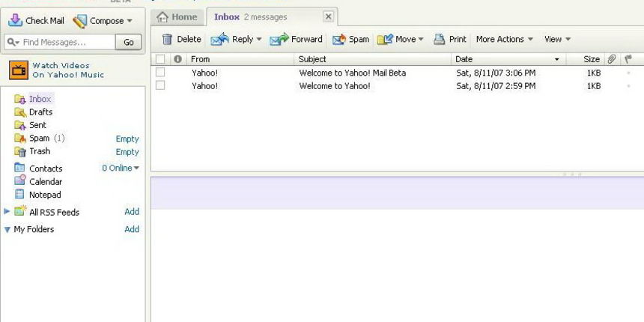Viewport: 644px width, 322px height.
Task: Click the Go search button
Action: (x=129, y=42)
